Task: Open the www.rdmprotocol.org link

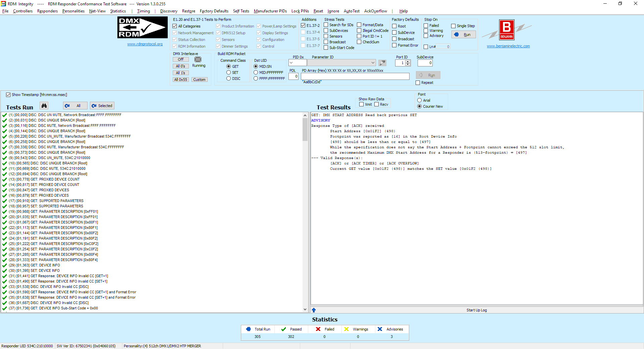Action: [x=145, y=44]
